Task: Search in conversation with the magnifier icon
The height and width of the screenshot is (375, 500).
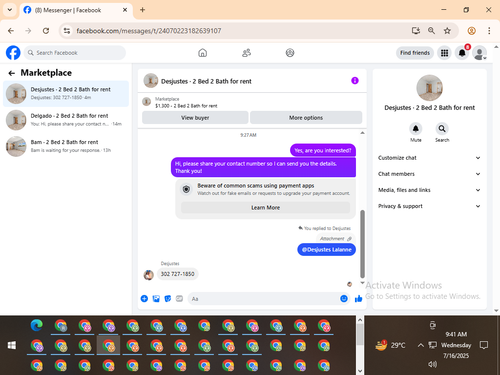Action: 442,128
